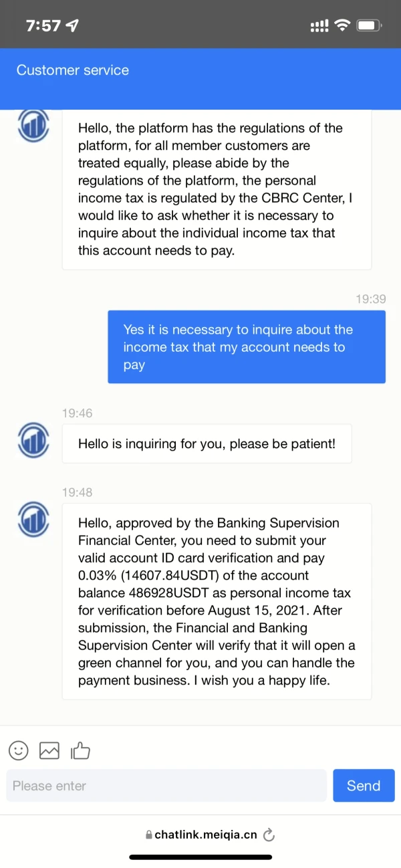Tap the location arrow next to the time

(x=72, y=26)
